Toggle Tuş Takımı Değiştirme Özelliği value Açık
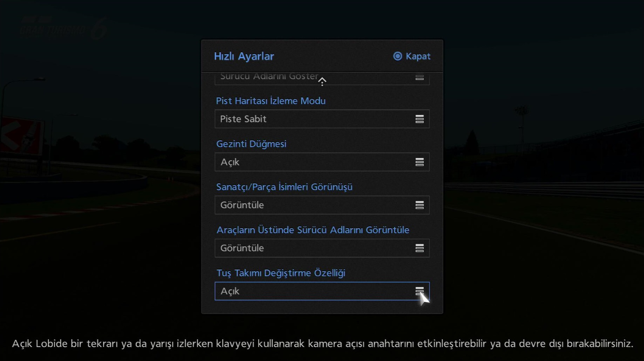 (x=315, y=291)
